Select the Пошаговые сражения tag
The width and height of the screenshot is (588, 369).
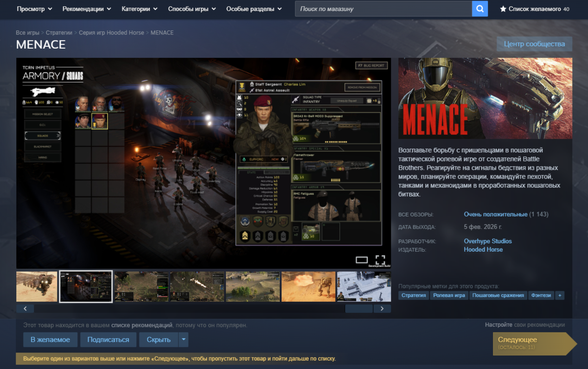pyautogui.click(x=498, y=295)
